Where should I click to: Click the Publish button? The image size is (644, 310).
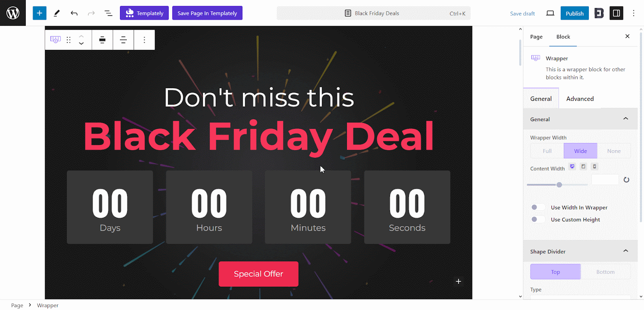point(574,13)
